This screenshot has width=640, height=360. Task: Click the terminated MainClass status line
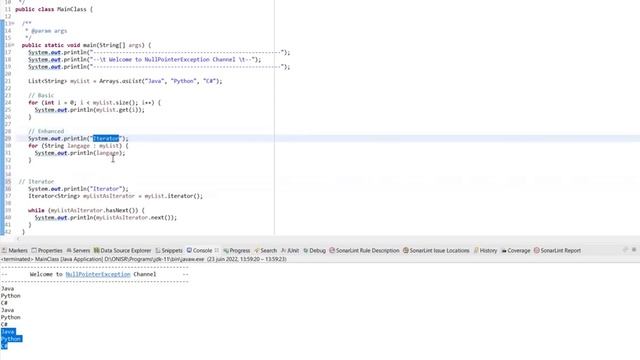[x=144, y=259]
